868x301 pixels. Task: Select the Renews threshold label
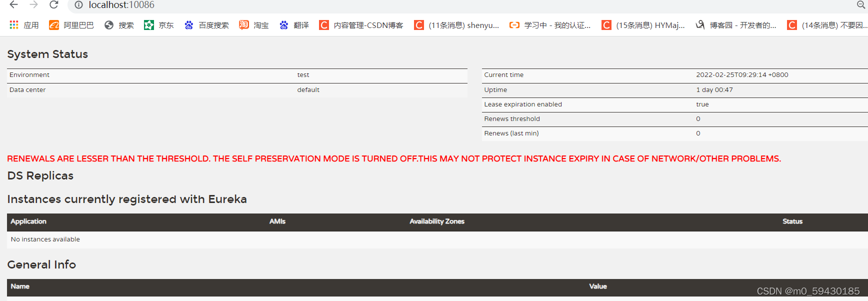click(x=512, y=119)
